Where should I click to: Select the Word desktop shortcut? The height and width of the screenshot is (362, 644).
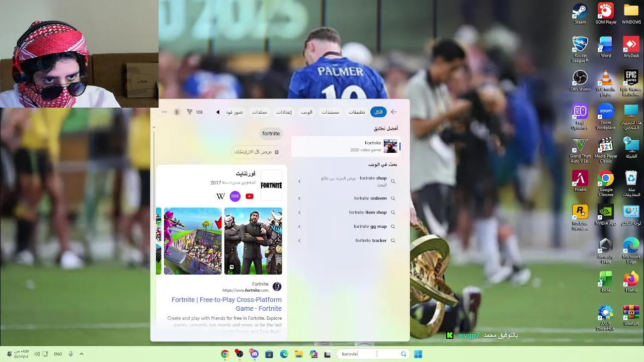(x=606, y=47)
